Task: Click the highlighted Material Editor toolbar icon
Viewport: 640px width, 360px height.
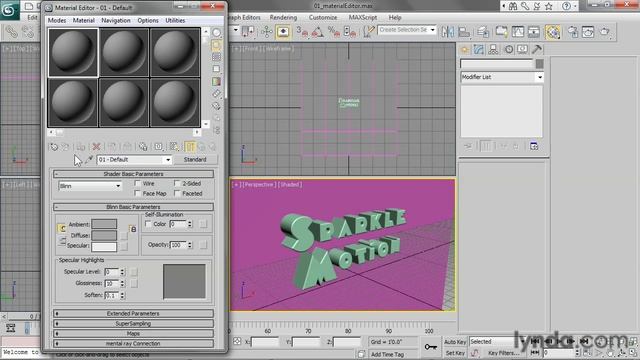Action: point(553,32)
